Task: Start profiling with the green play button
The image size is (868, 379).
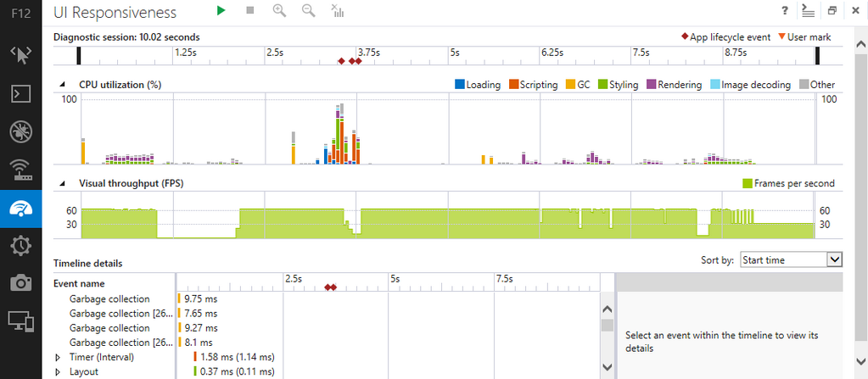Action: [x=221, y=10]
